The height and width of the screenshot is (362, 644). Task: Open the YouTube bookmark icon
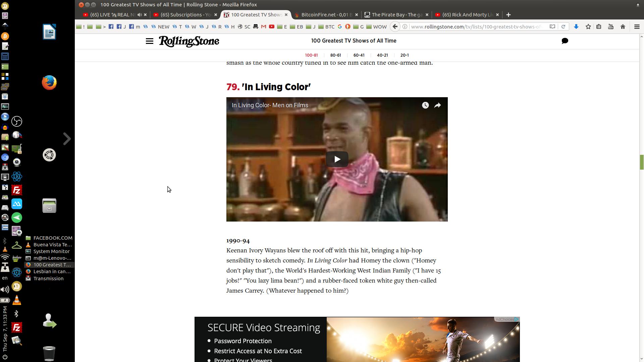[x=272, y=27]
